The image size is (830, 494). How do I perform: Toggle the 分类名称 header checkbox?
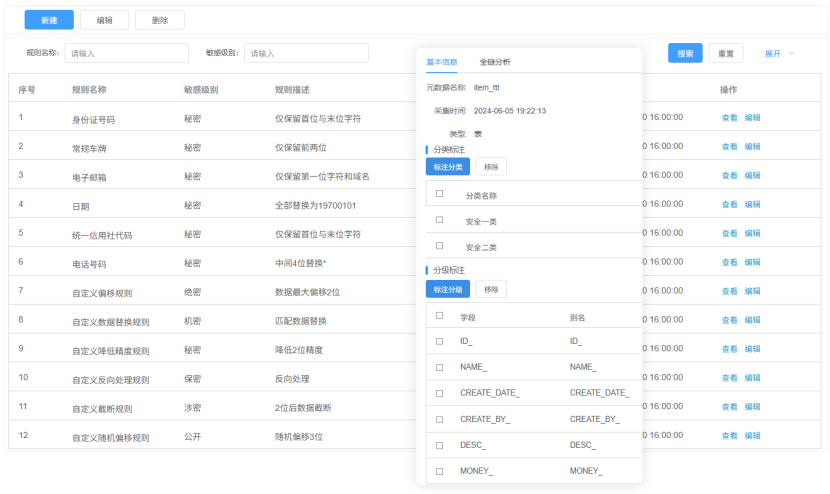click(x=439, y=194)
